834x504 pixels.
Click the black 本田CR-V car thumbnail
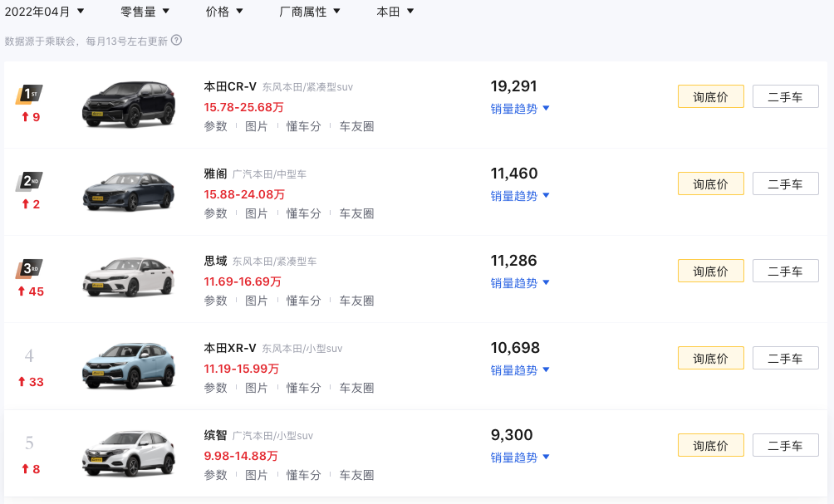129,105
